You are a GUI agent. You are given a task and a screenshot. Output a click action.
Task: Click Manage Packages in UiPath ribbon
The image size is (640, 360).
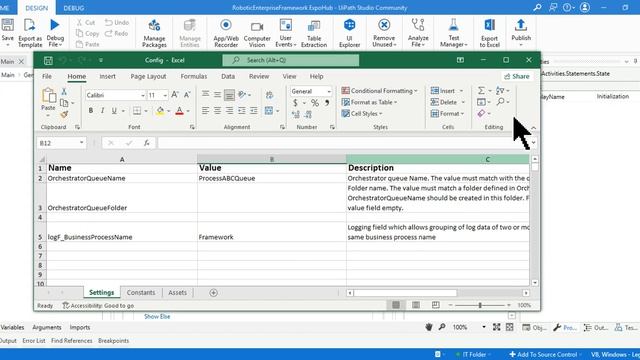click(x=154, y=33)
